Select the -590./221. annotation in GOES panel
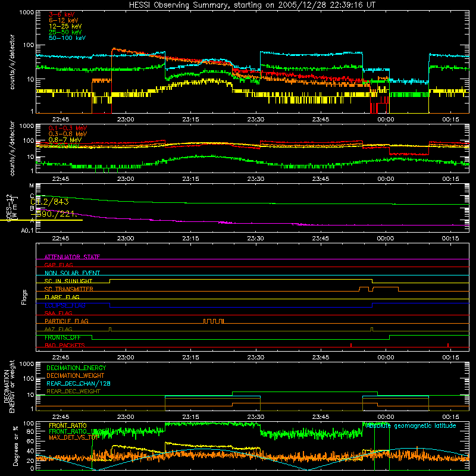 click(55, 214)
